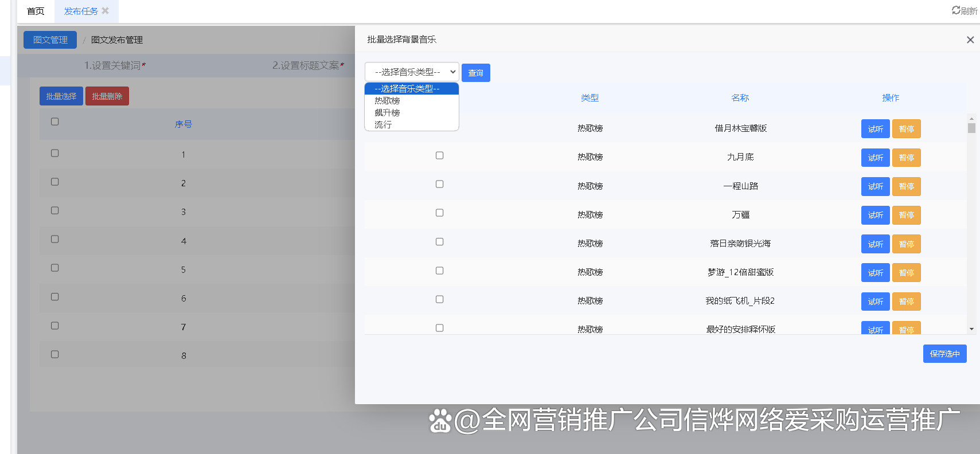Preview the song 九月底 with 试听
The height and width of the screenshot is (454, 980).
coord(875,158)
